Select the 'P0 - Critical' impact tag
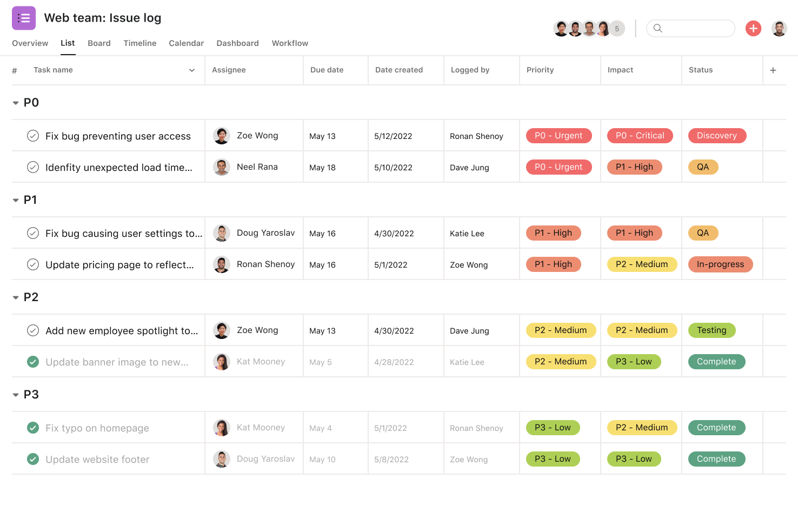 tap(640, 135)
